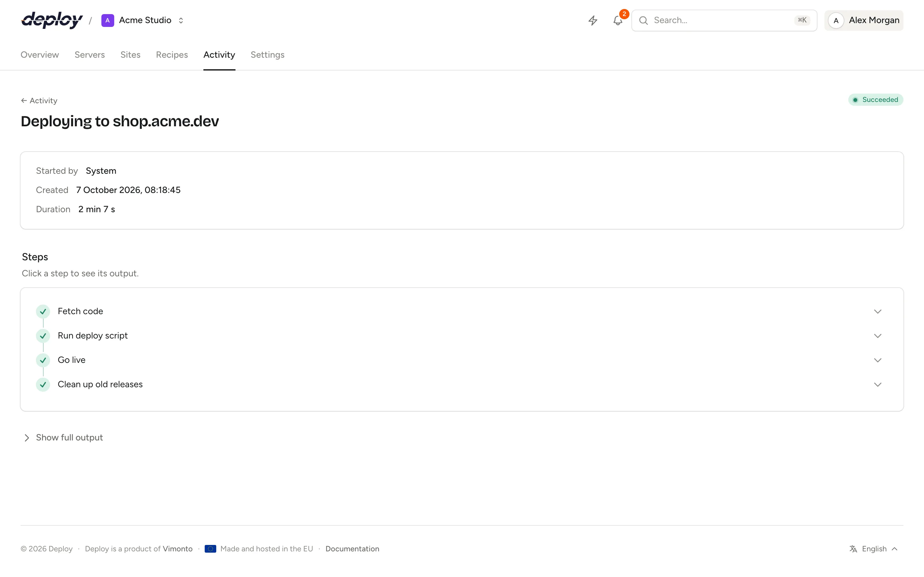Click the green checkmark beside Fetch code
Screen dimensions: 924x577
pyautogui.click(x=43, y=311)
